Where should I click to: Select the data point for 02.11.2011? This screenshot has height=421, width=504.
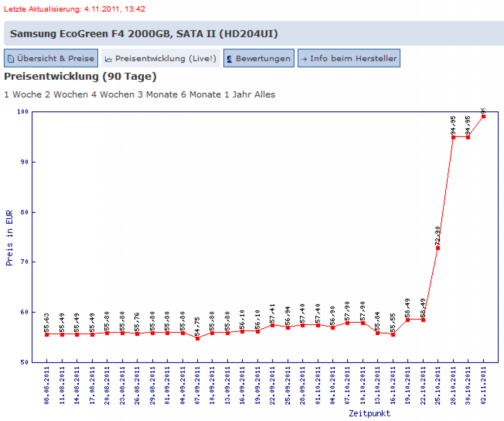coord(483,116)
